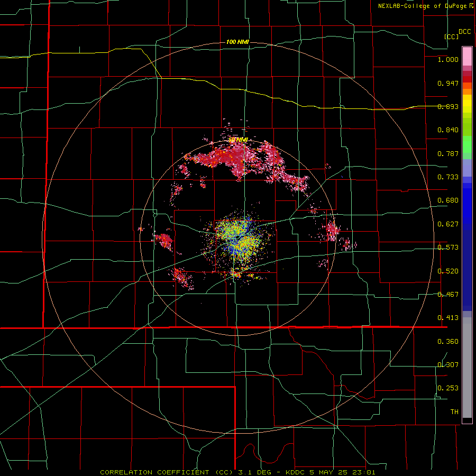476x476 pixels.
Task: Select the 1.000 legend value
Action: click(448, 59)
